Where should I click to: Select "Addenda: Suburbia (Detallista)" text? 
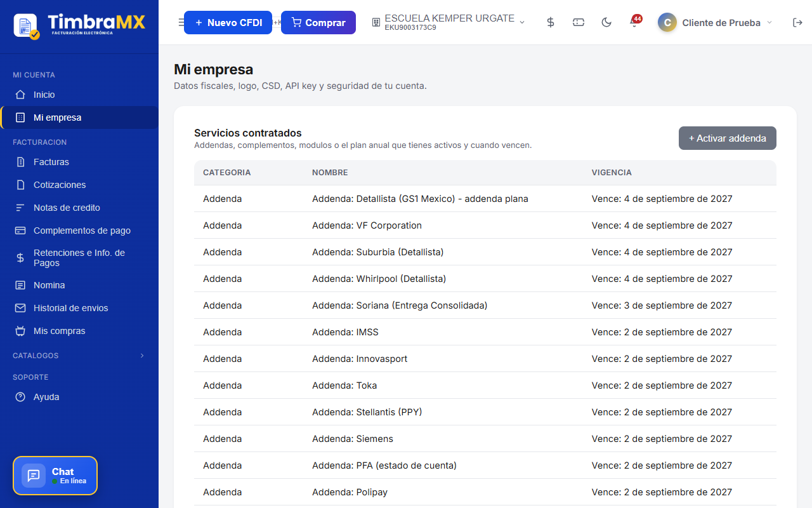[x=378, y=252]
